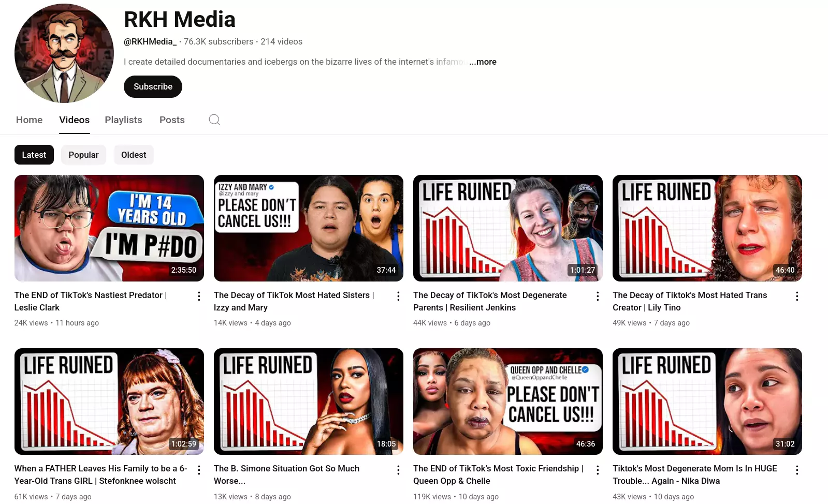The height and width of the screenshot is (504, 828).
Task: Open options menu for B. Simone video
Action: 398,470
